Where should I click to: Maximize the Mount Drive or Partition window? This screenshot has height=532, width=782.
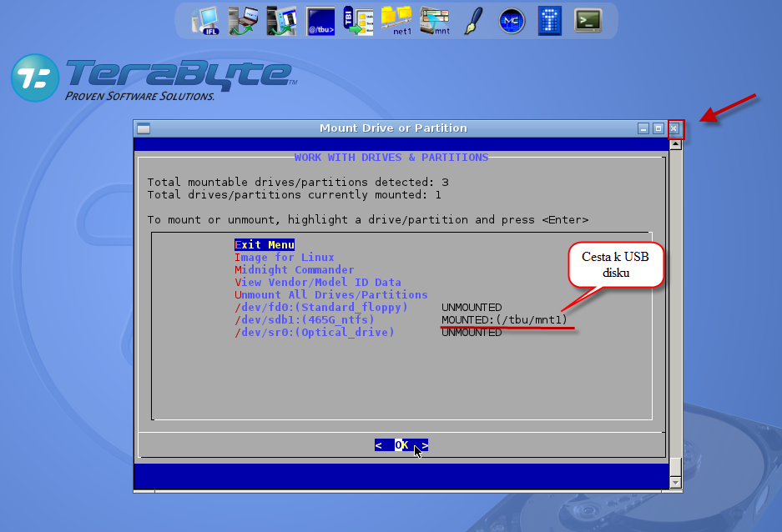click(658, 128)
